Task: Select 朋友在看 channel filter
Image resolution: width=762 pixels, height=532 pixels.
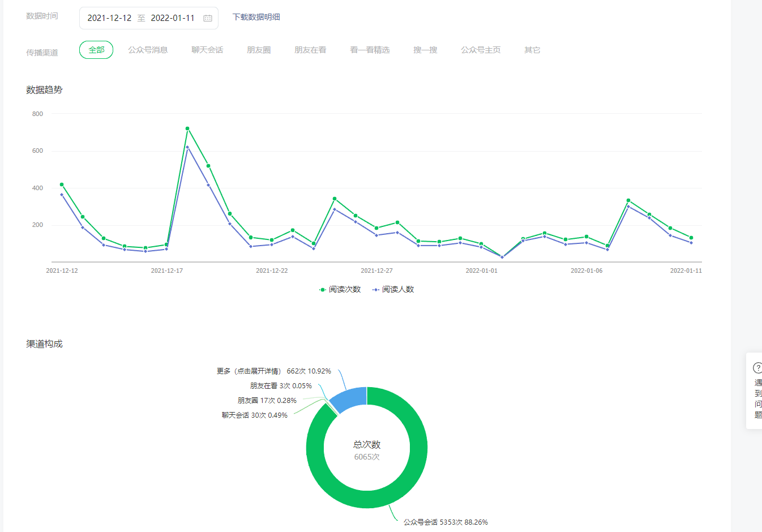Action: pyautogui.click(x=310, y=50)
